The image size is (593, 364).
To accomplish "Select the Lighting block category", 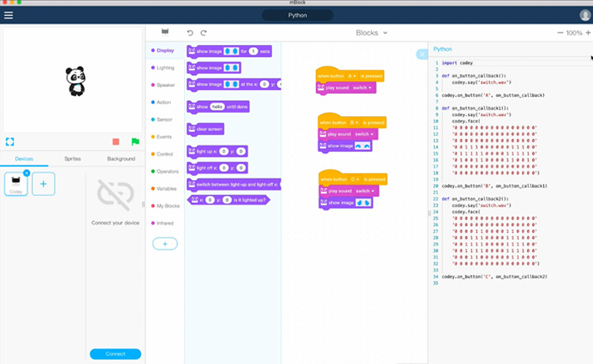I will [x=164, y=67].
